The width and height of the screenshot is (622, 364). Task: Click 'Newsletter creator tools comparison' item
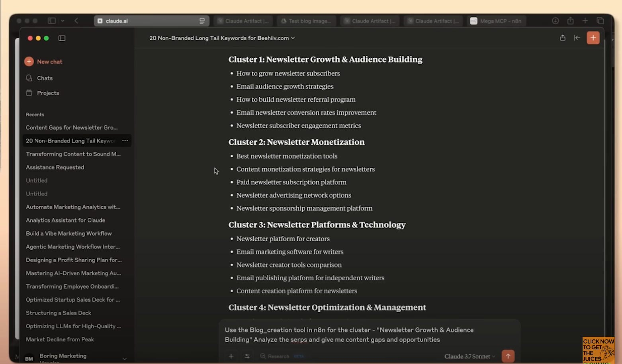point(289,265)
